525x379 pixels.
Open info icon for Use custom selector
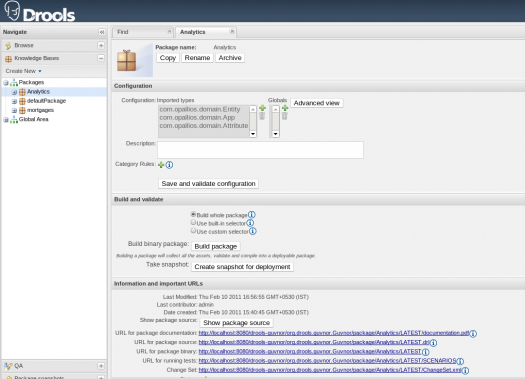(253, 231)
